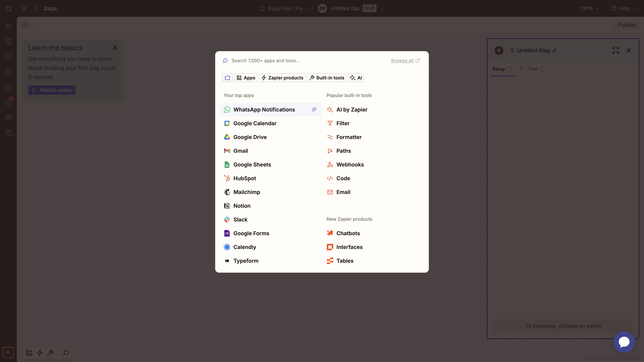Close the Untitled Step panel
The image size is (644, 362).
pyautogui.click(x=629, y=51)
